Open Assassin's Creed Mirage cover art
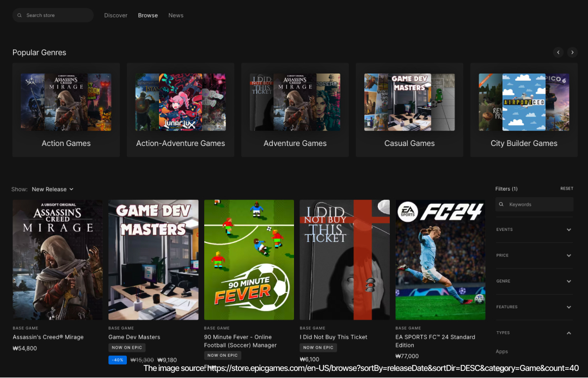The height and width of the screenshot is (378, 588). click(58, 260)
